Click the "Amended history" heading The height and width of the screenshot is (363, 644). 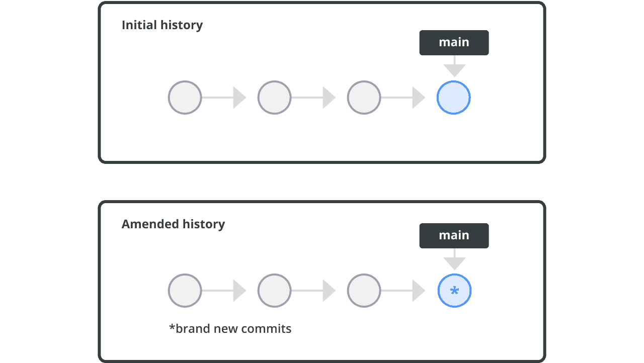pos(173,224)
